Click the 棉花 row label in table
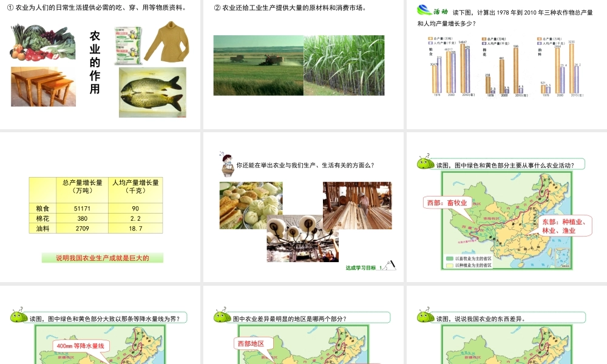Viewport: 607px width, 364px height. 42,218
